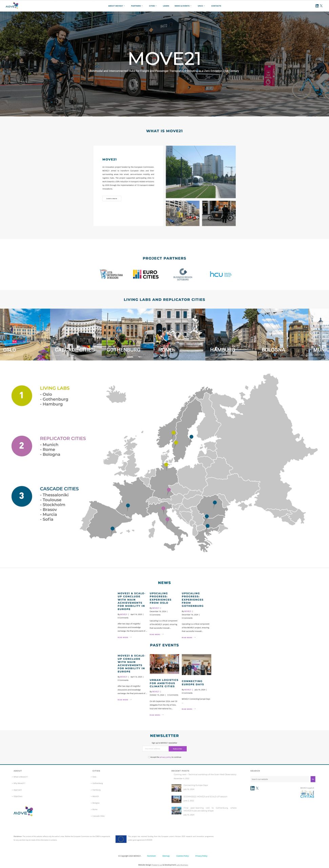
Task: Tick the accept privacy policy checkbox
Action: (149, 757)
